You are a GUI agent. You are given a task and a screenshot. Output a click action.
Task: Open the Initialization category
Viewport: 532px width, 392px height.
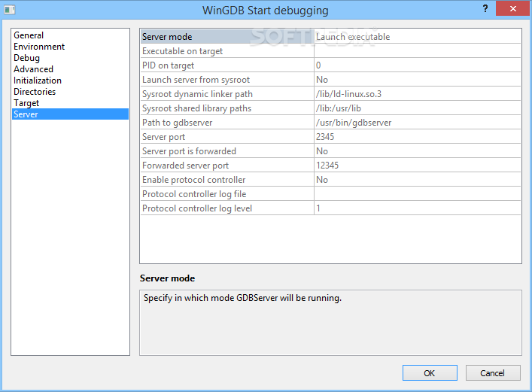tap(38, 81)
